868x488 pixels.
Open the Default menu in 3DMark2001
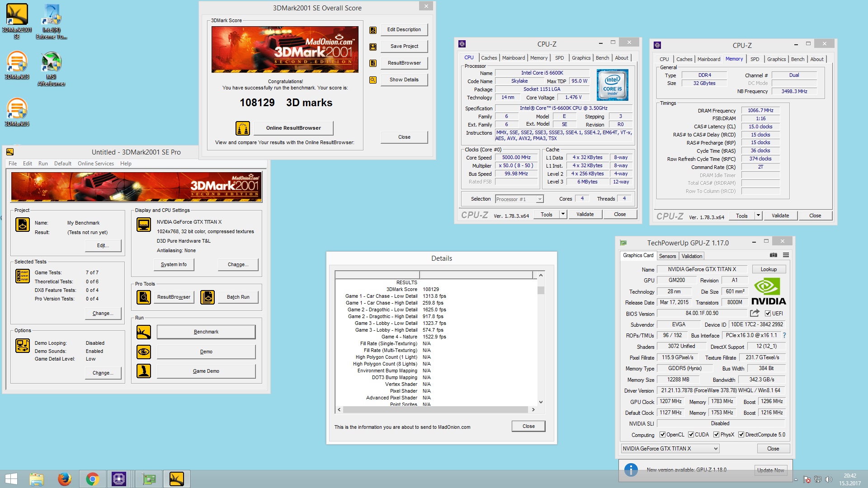click(x=63, y=164)
